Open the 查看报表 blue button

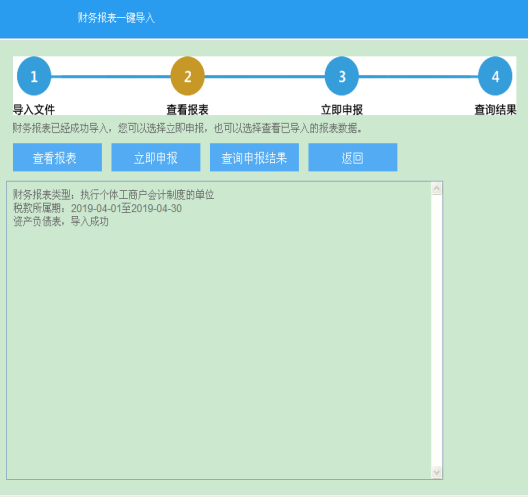57,157
